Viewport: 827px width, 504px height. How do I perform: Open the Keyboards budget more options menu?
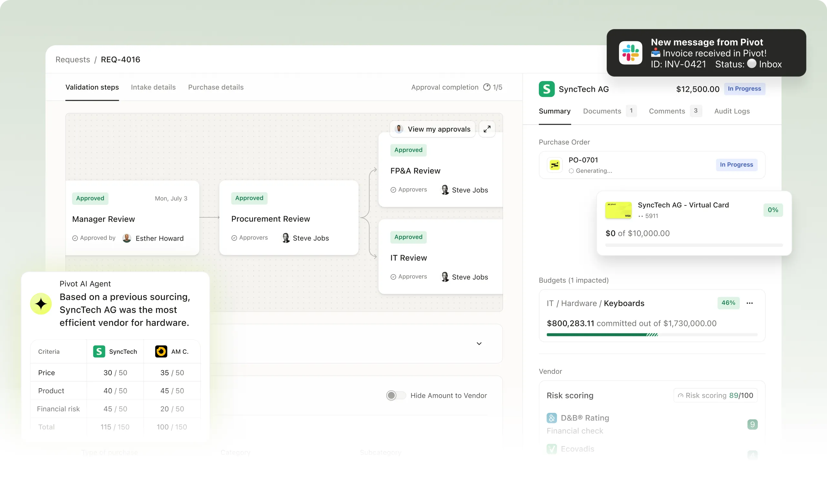coord(749,303)
